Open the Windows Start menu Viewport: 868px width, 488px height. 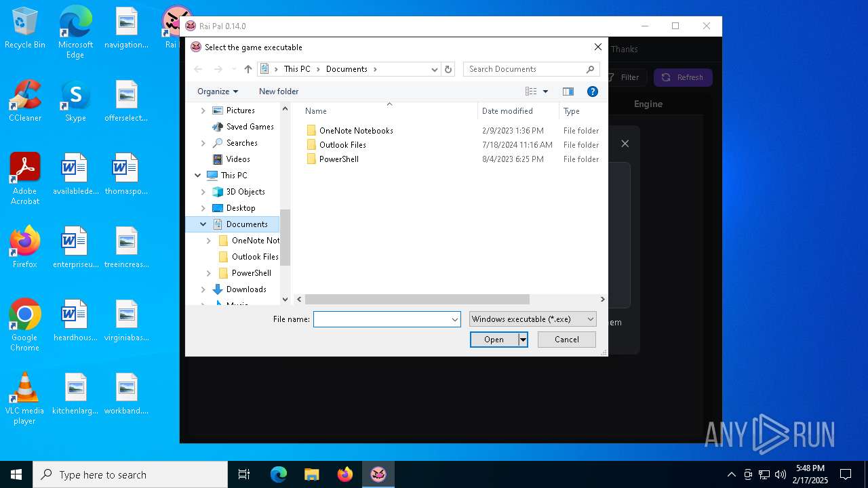pyautogui.click(x=16, y=474)
